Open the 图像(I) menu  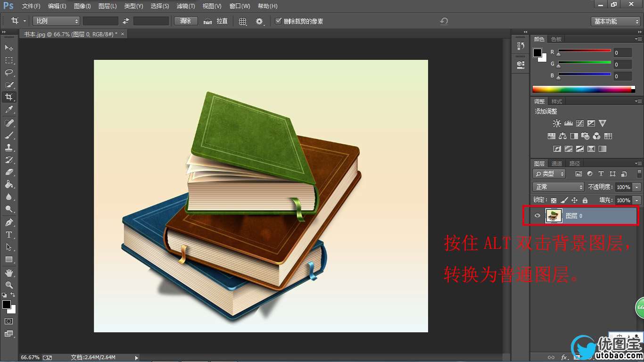(82, 6)
